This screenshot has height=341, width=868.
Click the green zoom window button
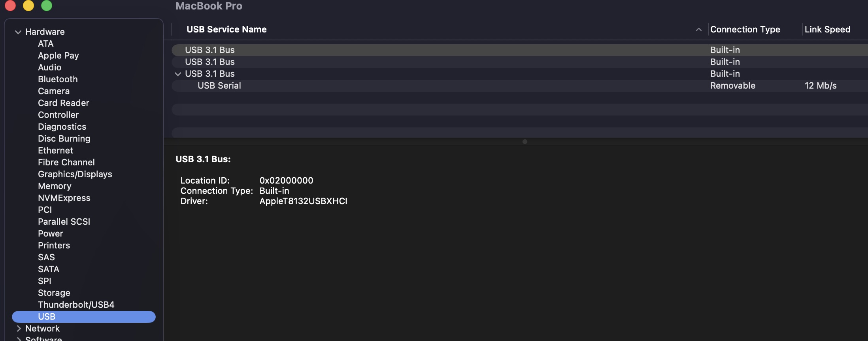pyautogui.click(x=47, y=6)
